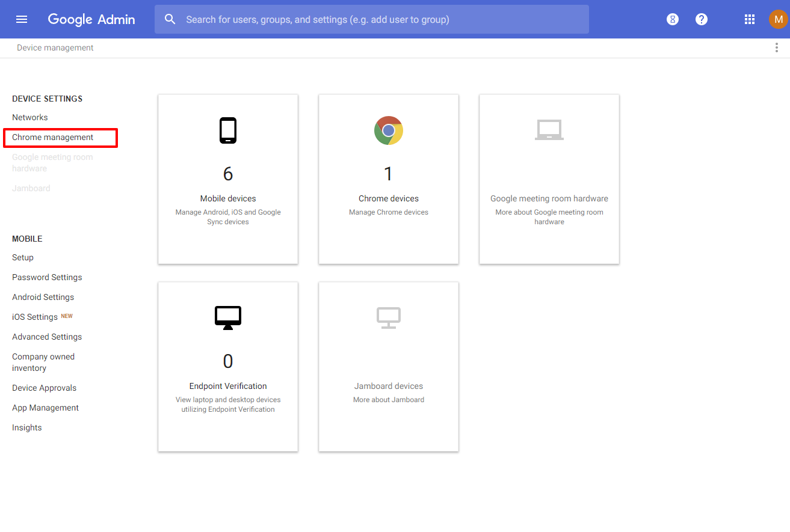Open iOS Settings
Screen dimensions: 790x532
click(35, 317)
